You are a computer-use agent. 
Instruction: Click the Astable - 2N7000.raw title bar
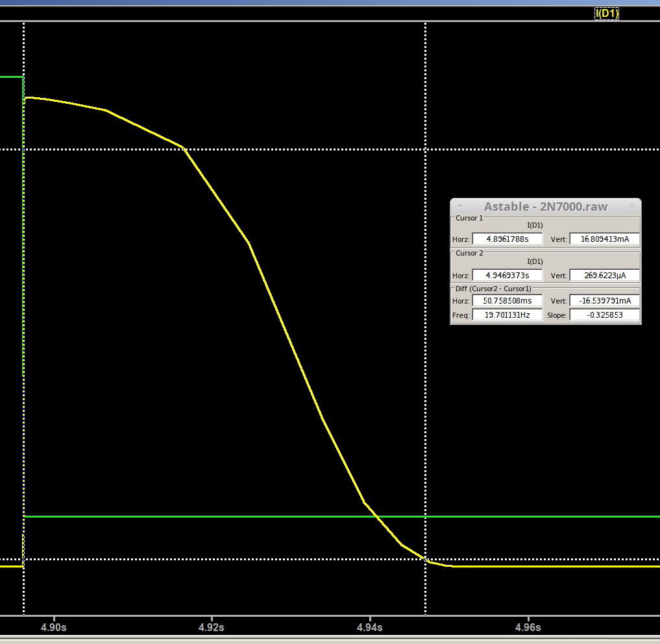coord(545,207)
